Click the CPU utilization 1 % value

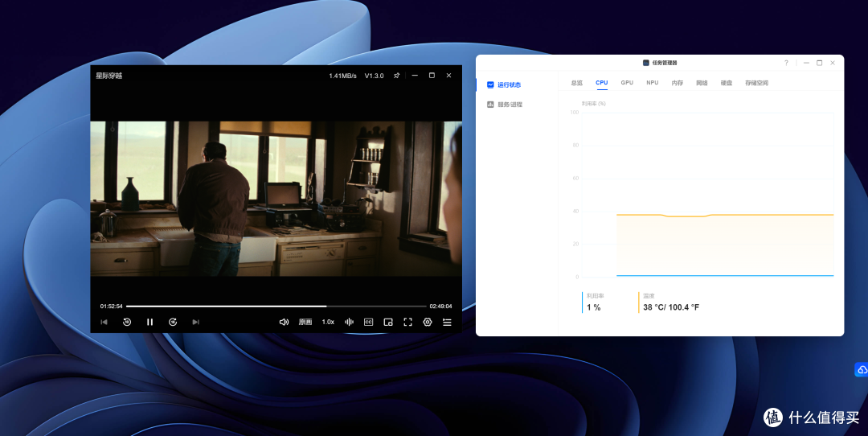593,307
